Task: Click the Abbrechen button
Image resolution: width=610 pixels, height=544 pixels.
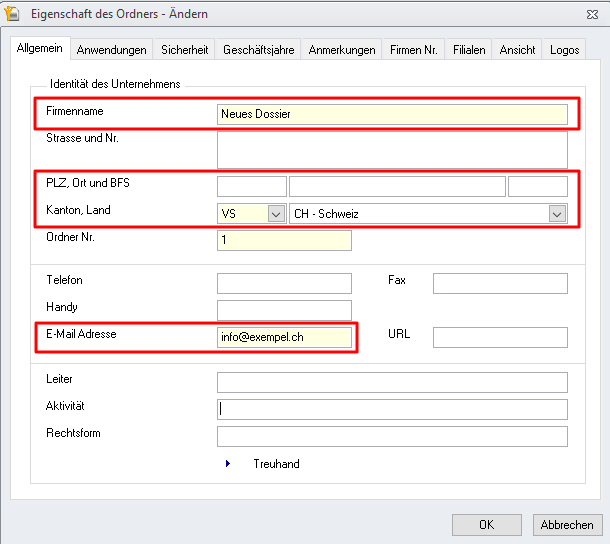Action: 567,525
